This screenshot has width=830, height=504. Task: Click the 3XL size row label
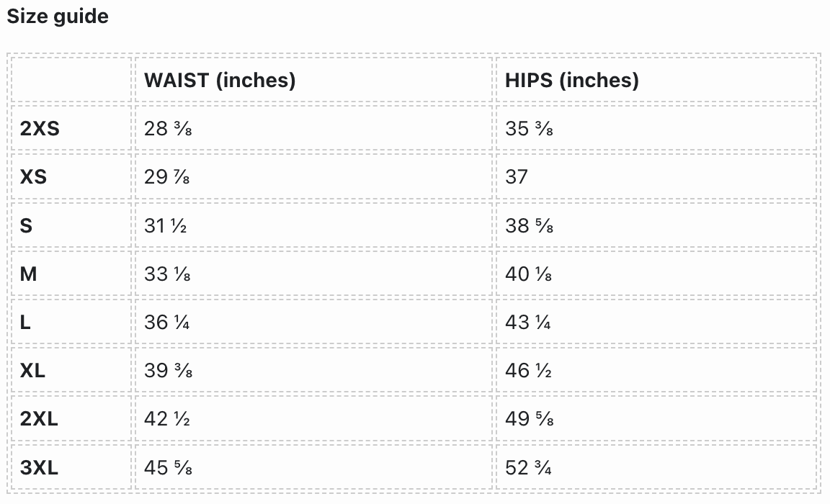click(39, 468)
